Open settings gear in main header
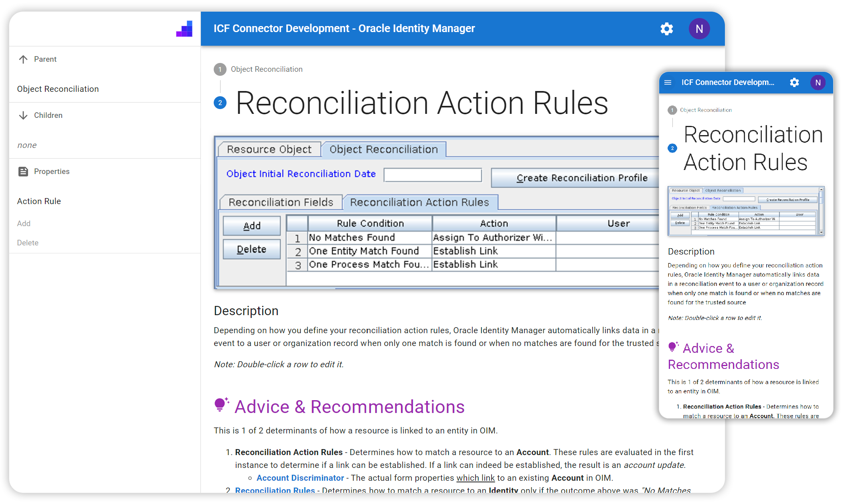 pyautogui.click(x=666, y=29)
